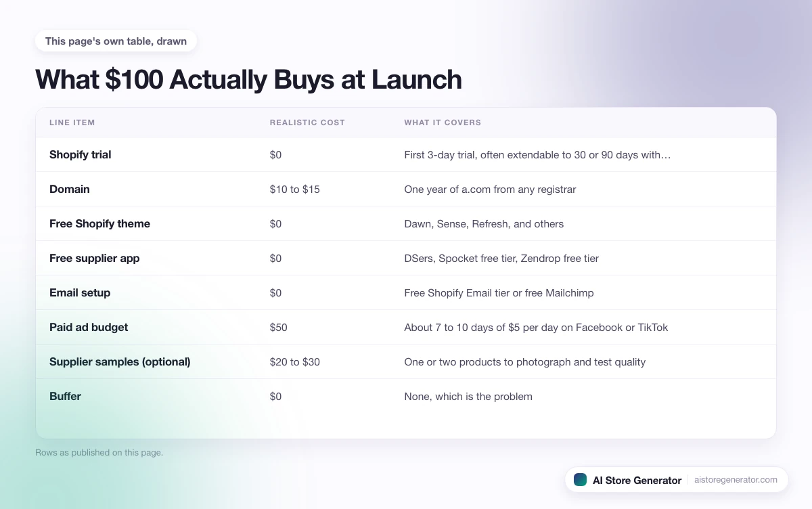Click the AI Store Generator brand name
This screenshot has height=509, width=812.
(637, 480)
